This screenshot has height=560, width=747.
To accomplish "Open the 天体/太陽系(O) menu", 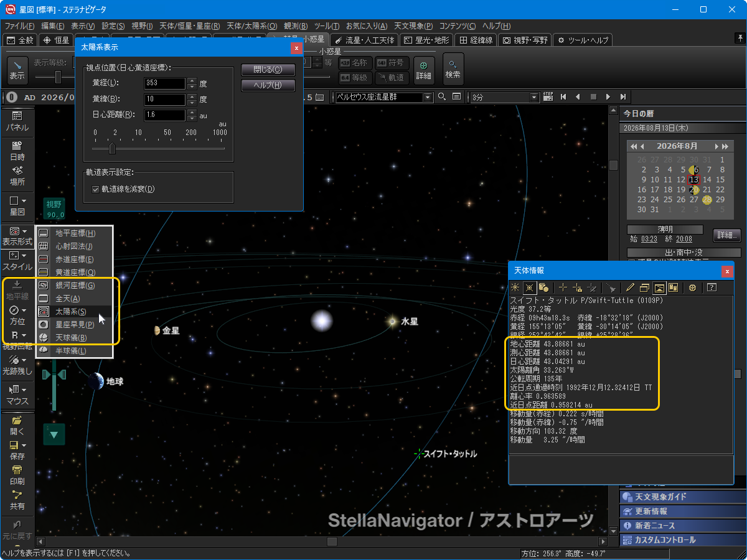I will pos(251,26).
